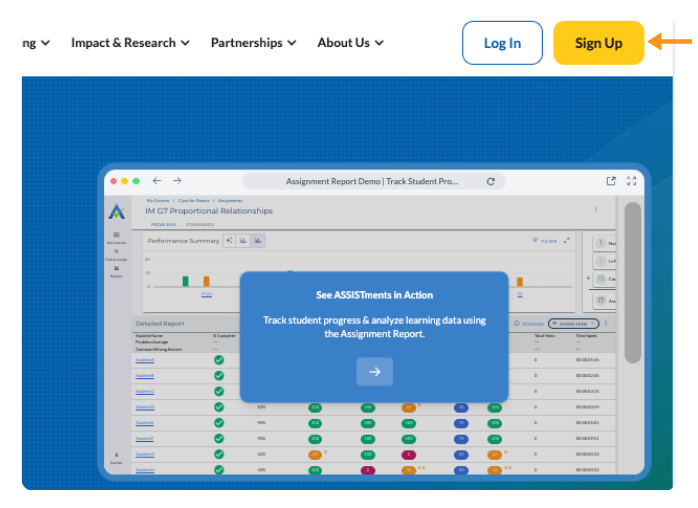
Task: Expand the chevron of the cut-off leftmost nav item
Action: click(45, 43)
